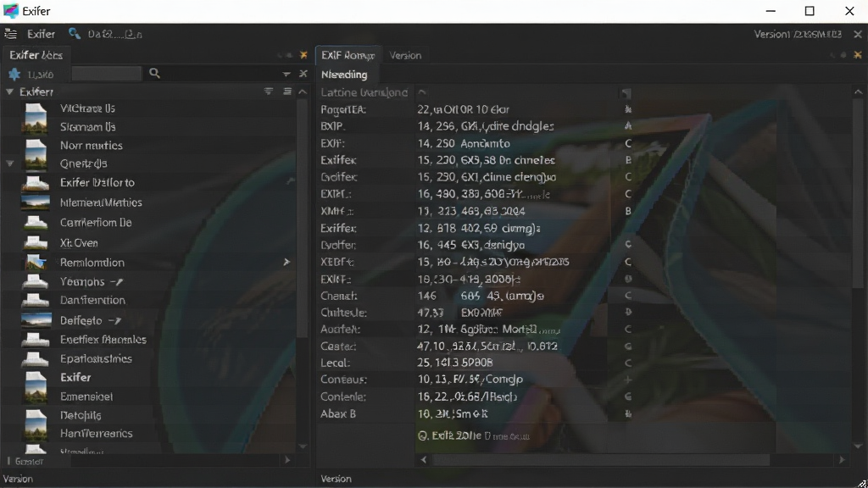Switch to the Version tab

tap(405, 55)
